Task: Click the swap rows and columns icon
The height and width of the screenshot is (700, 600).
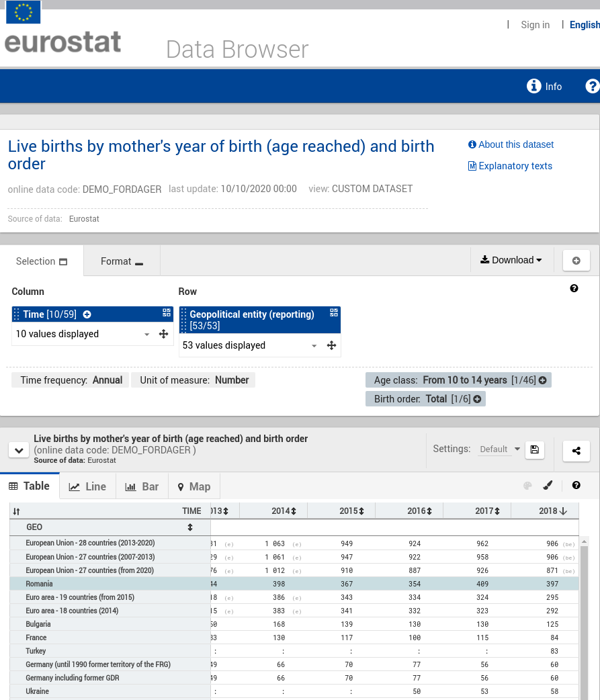Action: (x=16, y=511)
